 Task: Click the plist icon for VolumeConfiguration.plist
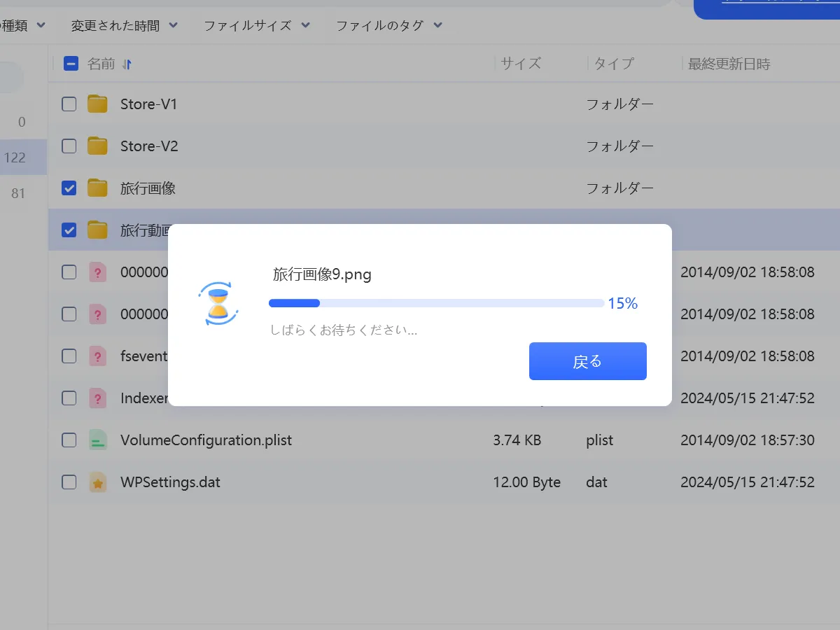click(x=97, y=440)
